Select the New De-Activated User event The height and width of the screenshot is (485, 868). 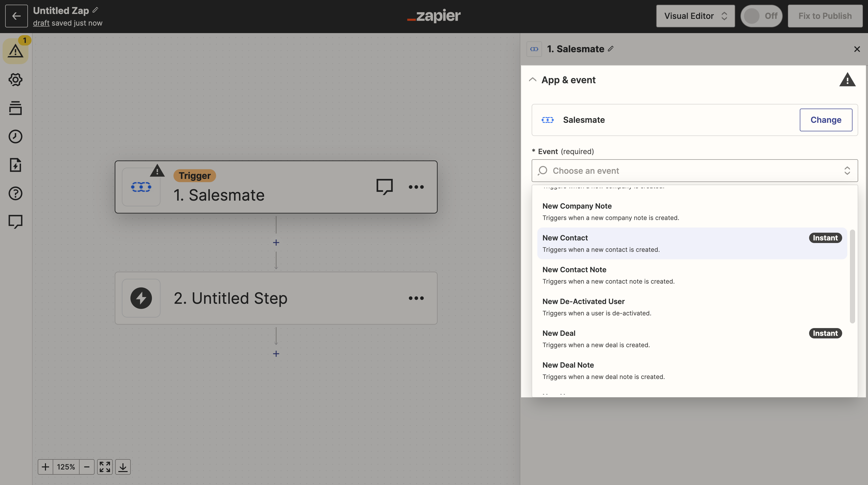(692, 307)
